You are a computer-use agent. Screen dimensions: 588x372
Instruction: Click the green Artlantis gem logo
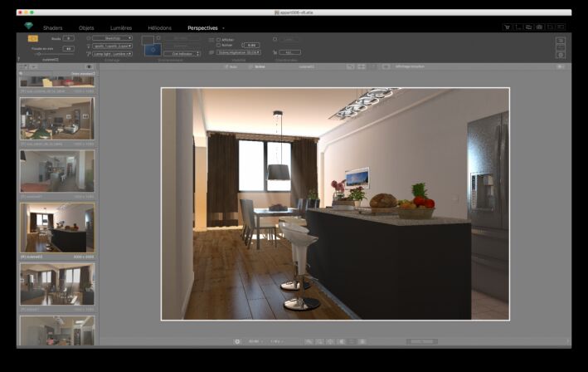(x=28, y=26)
